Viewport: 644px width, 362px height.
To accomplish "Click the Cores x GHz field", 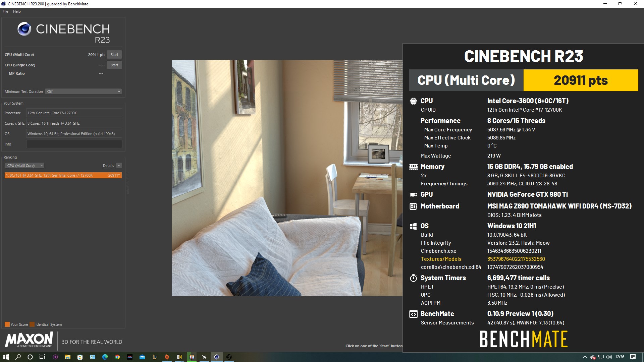I will (74, 123).
